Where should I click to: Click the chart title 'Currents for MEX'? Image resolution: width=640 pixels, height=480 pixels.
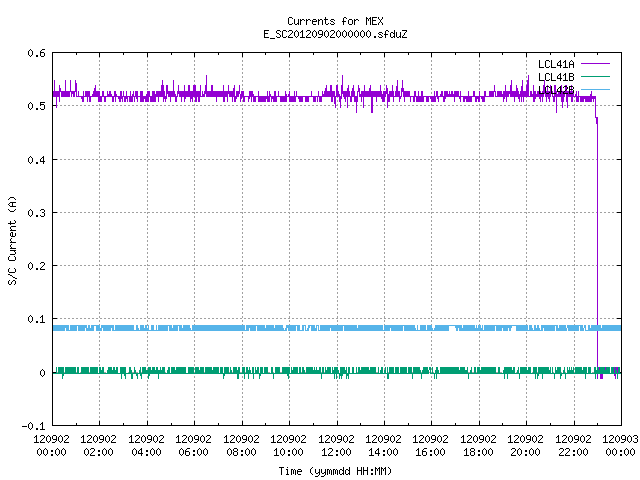(335, 21)
